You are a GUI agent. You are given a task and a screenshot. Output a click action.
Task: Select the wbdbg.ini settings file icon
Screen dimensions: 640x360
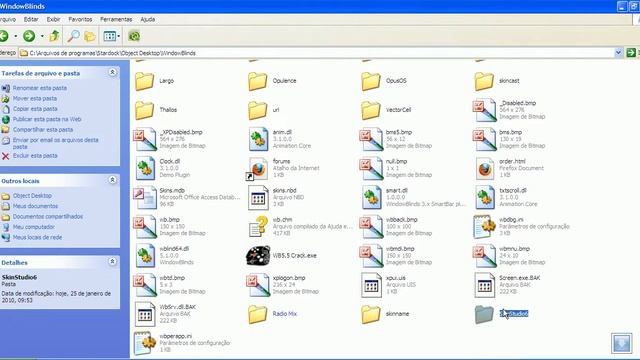coord(484,227)
